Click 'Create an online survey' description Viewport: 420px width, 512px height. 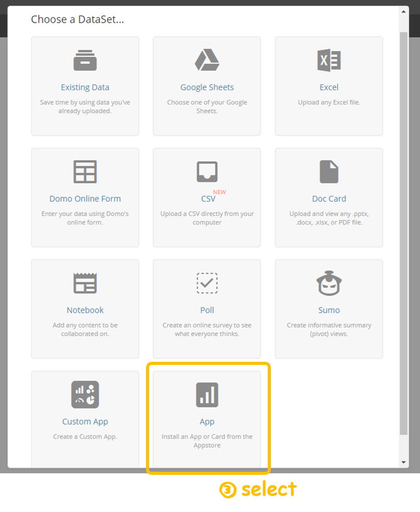coord(207,329)
